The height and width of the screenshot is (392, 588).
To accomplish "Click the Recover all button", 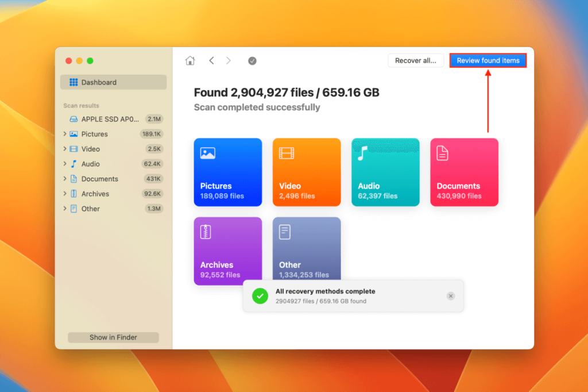I will (415, 60).
